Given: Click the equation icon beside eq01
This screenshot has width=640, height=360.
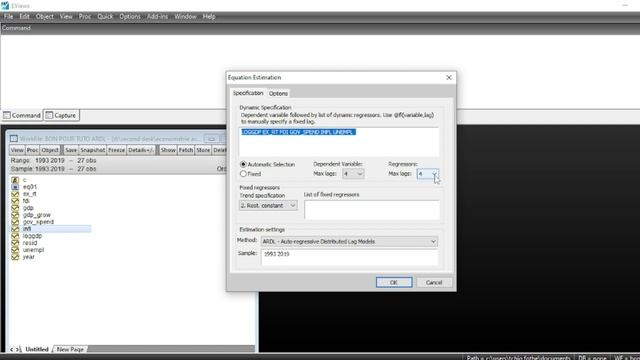Looking at the screenshot, I should [15, 187].
